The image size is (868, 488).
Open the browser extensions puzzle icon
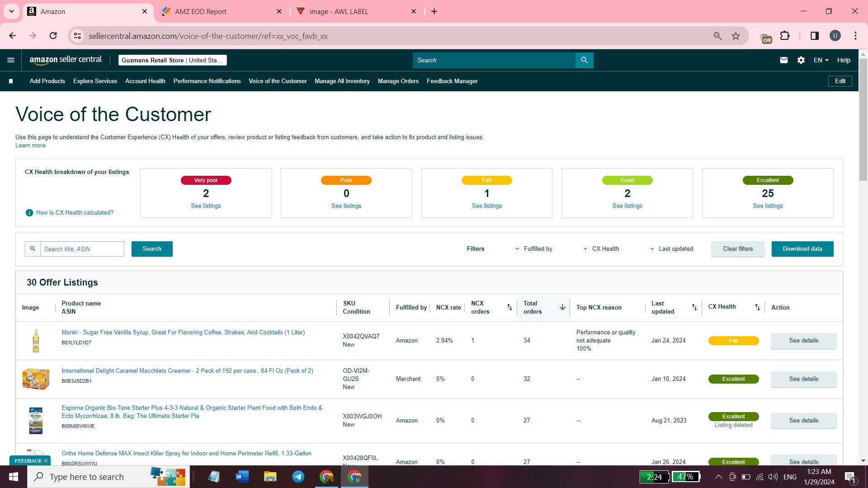pos(785,36)
